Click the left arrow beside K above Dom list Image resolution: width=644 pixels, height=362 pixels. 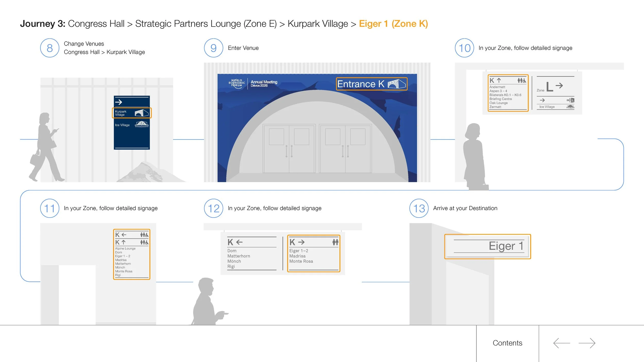tap(239, 242)
